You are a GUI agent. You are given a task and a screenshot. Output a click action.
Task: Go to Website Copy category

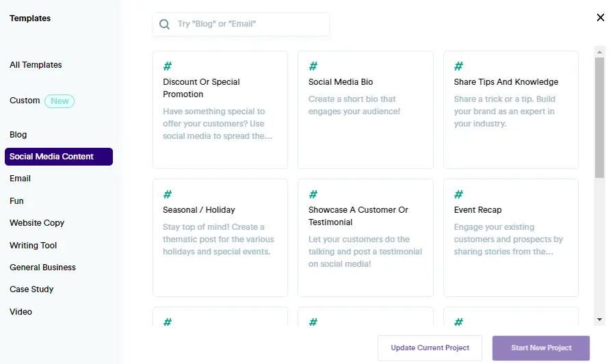coord(37,223)
